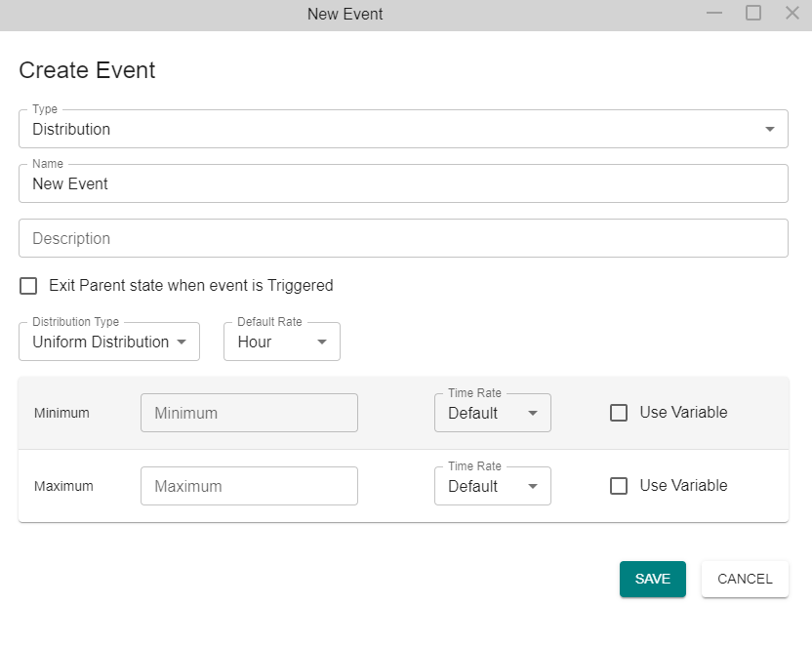
Task: Click the Minimum value input field
Action: tap(249, 413)
